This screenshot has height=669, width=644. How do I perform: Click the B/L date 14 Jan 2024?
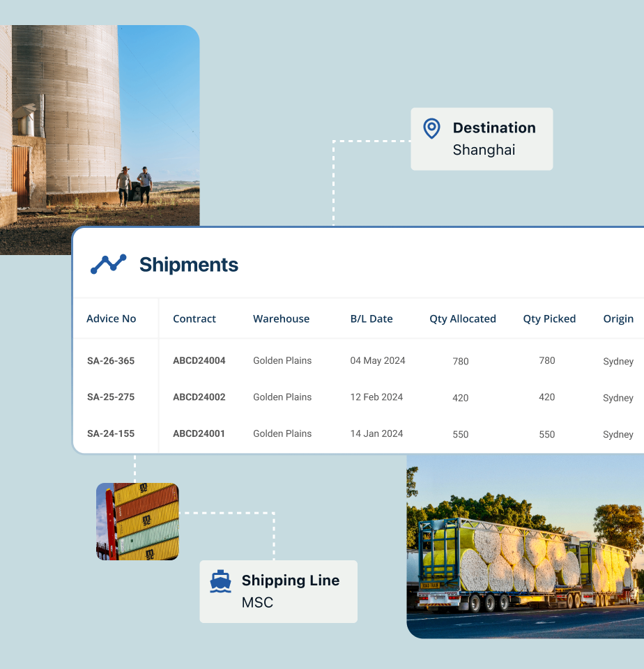(376, 433)
